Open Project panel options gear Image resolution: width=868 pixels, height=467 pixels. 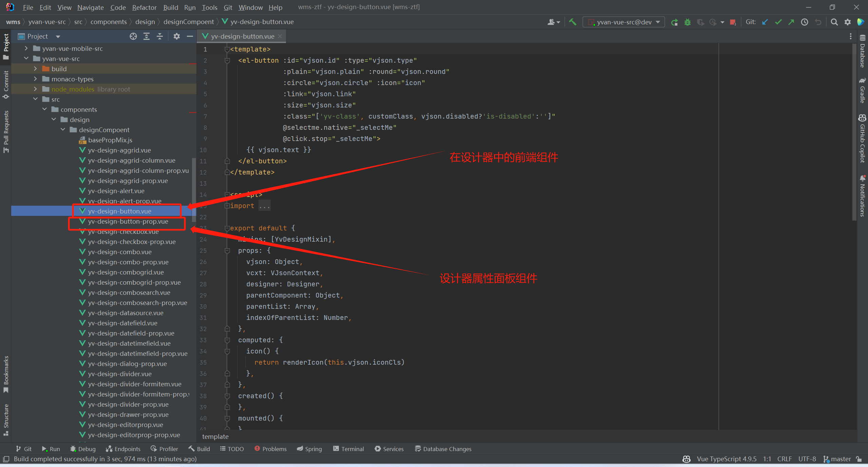[177, 36]
